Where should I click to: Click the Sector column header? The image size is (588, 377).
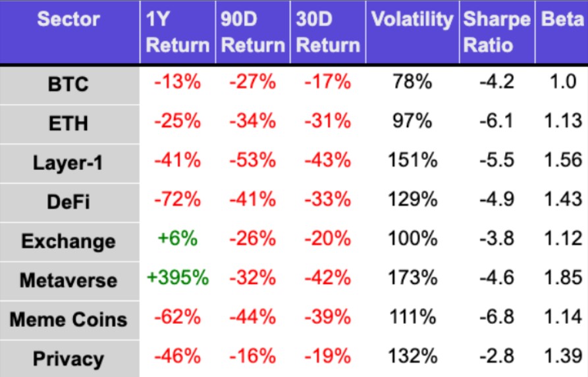click(x=69, y=20)
